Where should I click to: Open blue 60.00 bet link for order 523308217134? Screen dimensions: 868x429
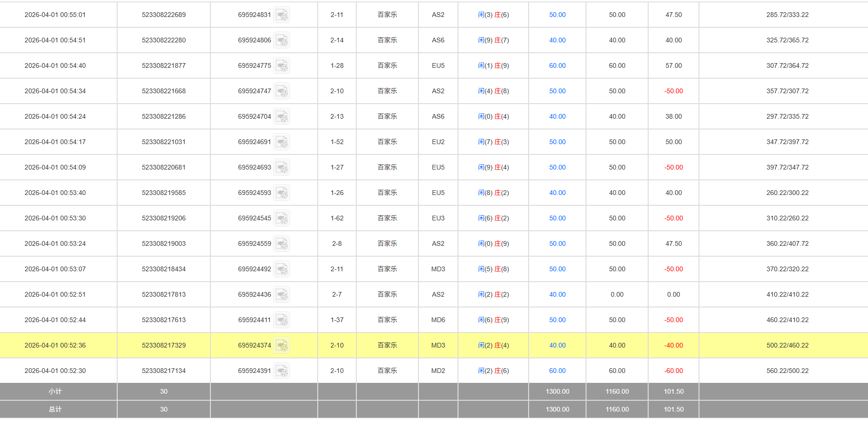(557, 371)
